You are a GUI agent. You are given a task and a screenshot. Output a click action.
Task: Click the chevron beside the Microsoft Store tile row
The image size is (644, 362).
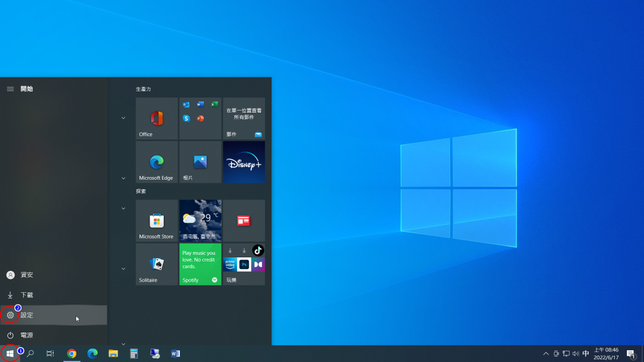point(123,209)
